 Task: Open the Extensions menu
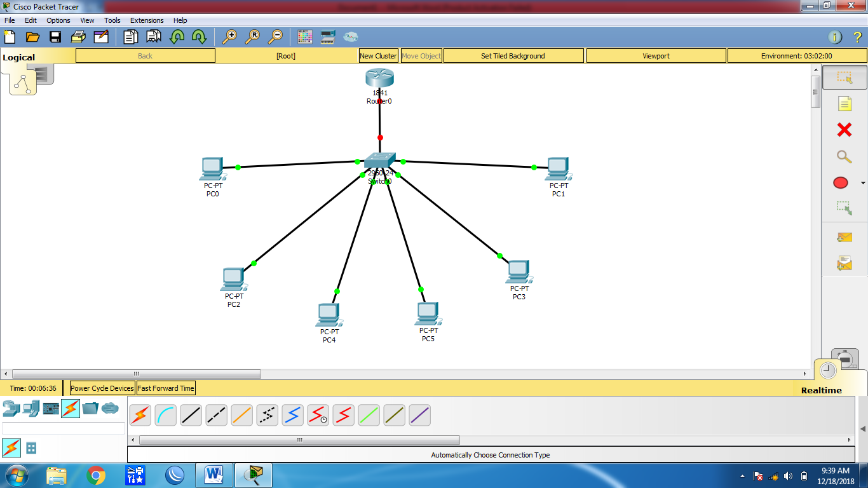pyautogui.click(x=147, y=20)
